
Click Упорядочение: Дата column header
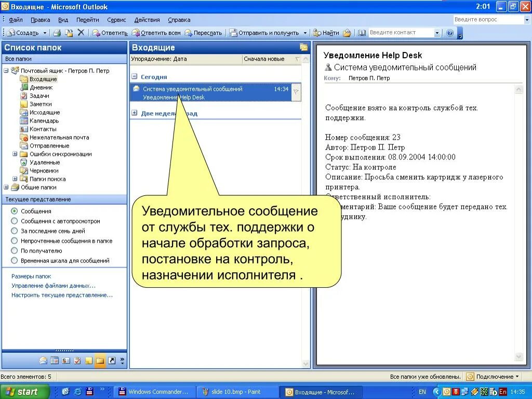pos(187,59)
